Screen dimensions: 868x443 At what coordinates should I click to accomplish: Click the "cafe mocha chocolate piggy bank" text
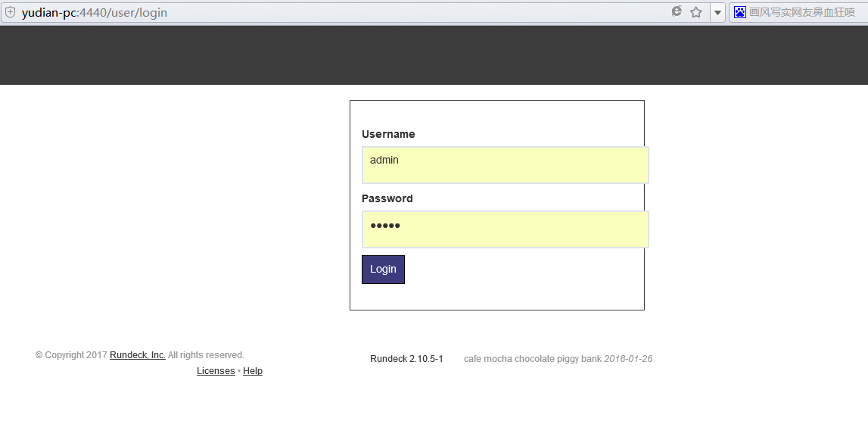pos(532,359)
